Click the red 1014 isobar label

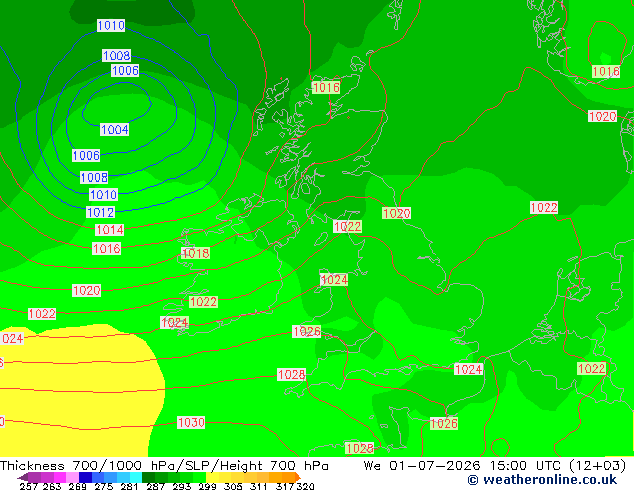[x=110, y=230]
